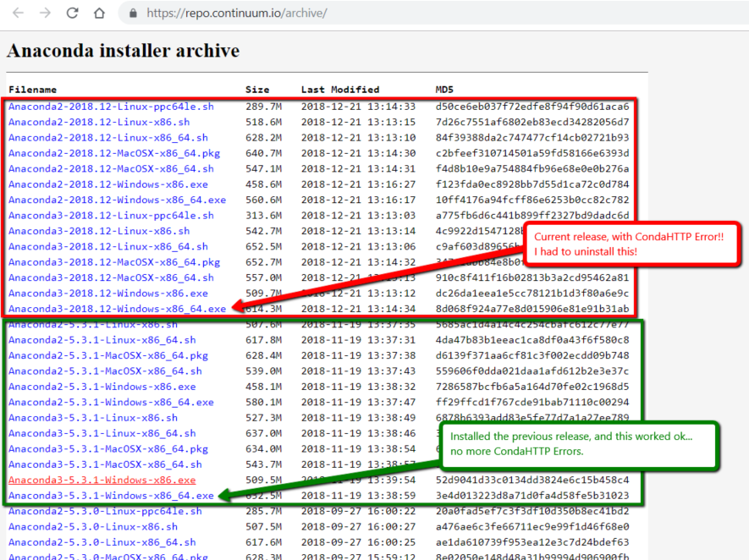Download Anaconda2-5.3.1-MacOSX-x86_64.sh
The image size is (749, 560).
tap(105, 371)
